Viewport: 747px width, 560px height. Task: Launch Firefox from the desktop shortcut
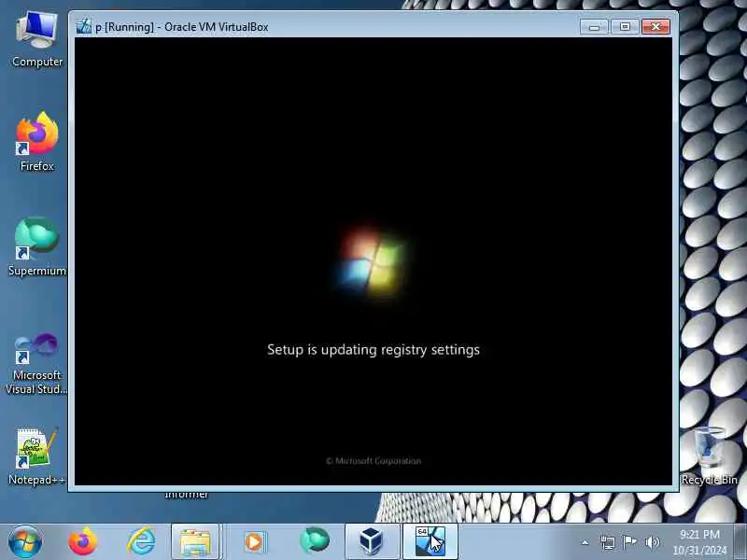(36, 142)
